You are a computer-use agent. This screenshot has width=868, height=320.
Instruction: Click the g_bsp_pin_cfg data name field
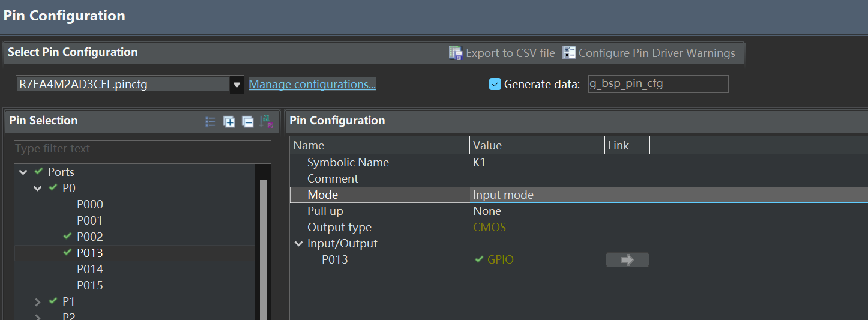[658, 84]
